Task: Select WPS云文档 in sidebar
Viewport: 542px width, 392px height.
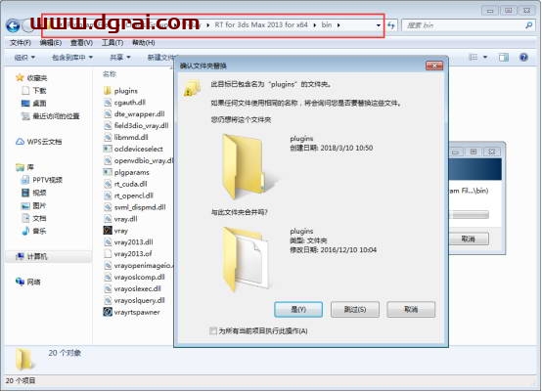Action: pos(39,142)
